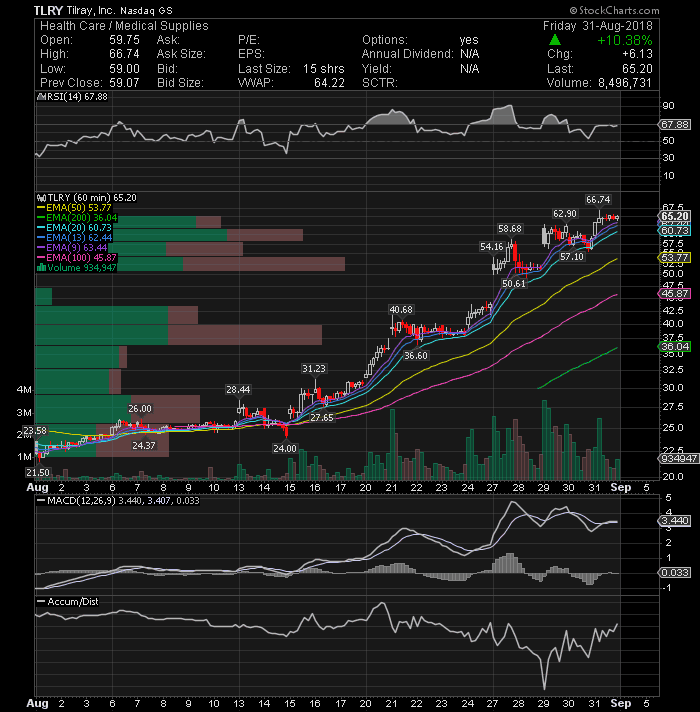
Task: Click the EMA(20) cyan legend entry
Action: coord(74,228)
